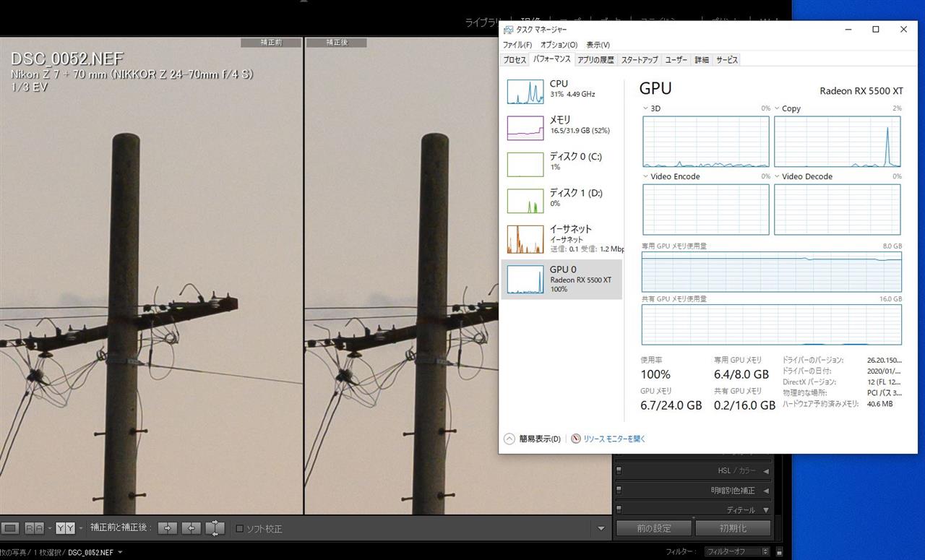Switch to the プロセス tab
The width and height of the screenshot is (925, 560).
(515, 60)
